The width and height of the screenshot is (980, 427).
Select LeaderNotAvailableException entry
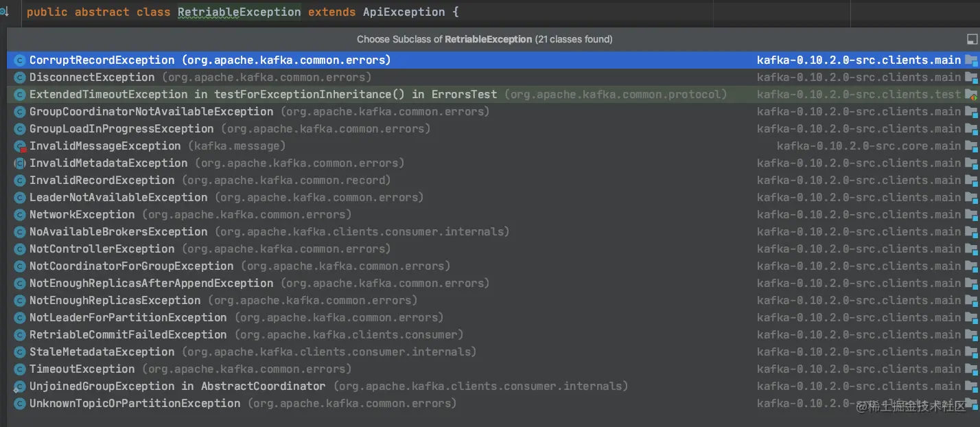tap(118, 198)
